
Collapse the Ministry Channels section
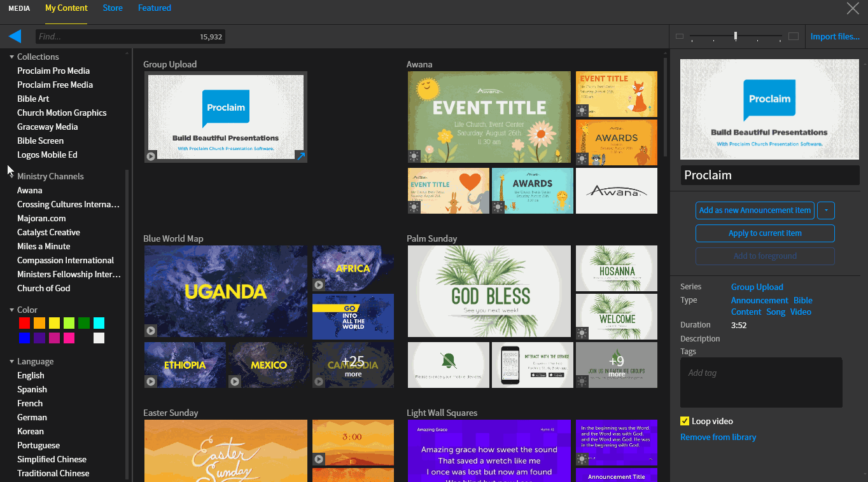pos(11,176)
